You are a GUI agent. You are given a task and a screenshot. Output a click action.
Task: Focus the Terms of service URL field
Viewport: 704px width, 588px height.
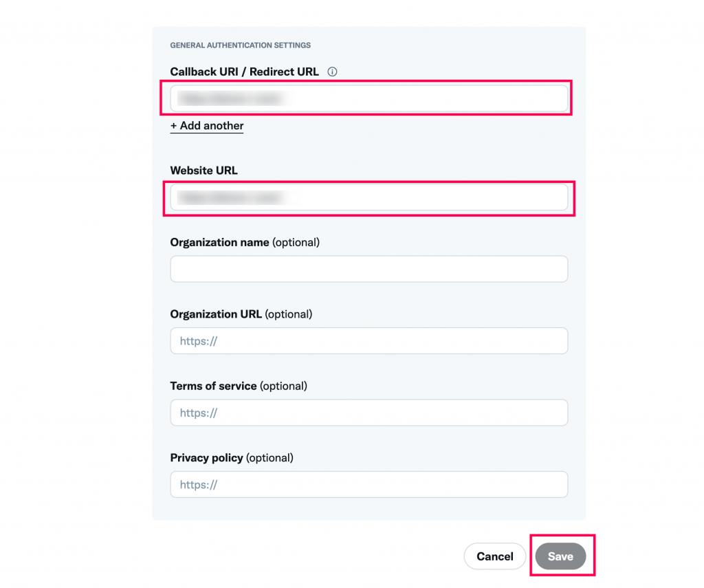[x=369, y=413]
